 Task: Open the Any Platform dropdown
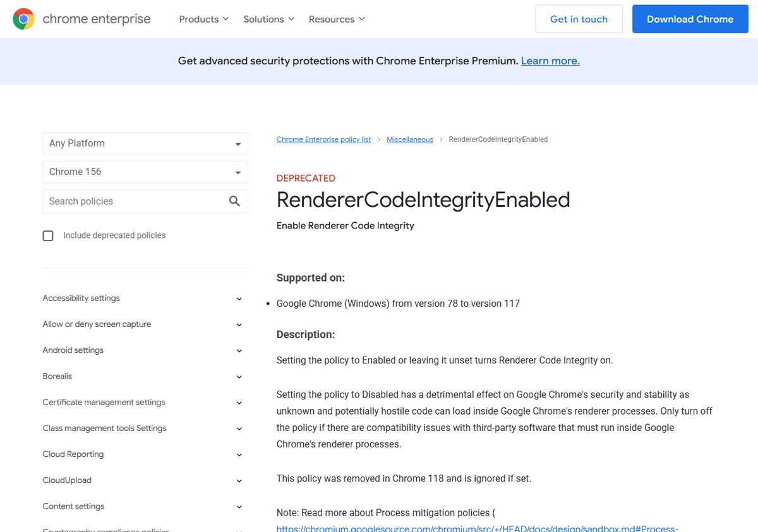tap(145, 143)
